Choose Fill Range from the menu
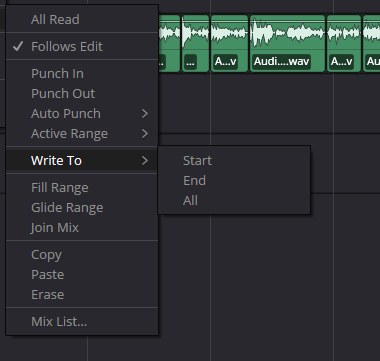380x361 pixels. pos(82,188)
